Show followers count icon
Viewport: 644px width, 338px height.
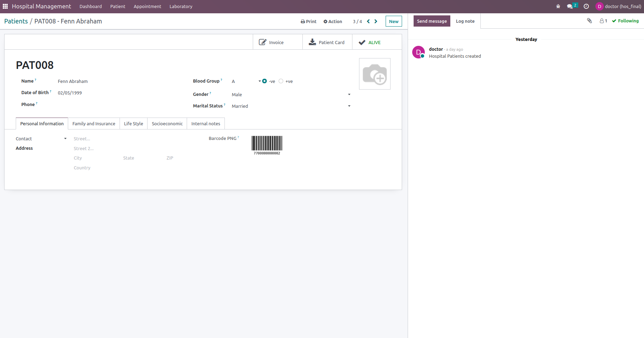tap(603, 21)
